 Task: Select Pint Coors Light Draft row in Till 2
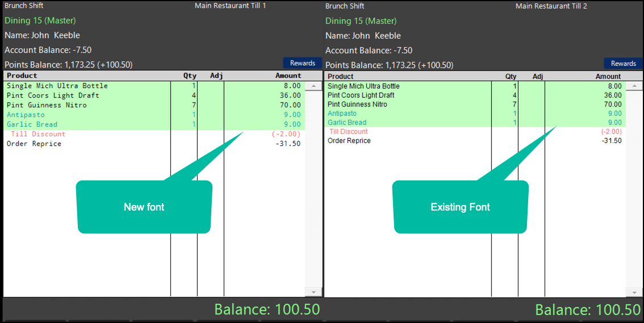475,95
